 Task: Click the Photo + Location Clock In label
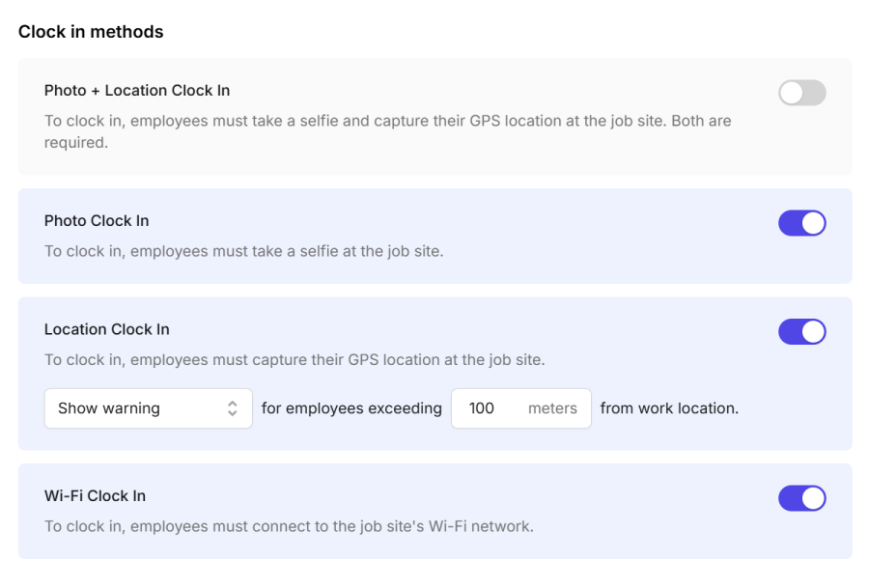[x=136, y=90]
